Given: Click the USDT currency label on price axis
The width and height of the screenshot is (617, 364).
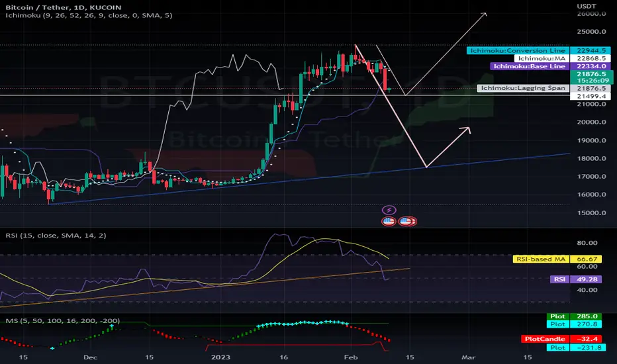Looking at the screenshot, I should tap(587, 7).
